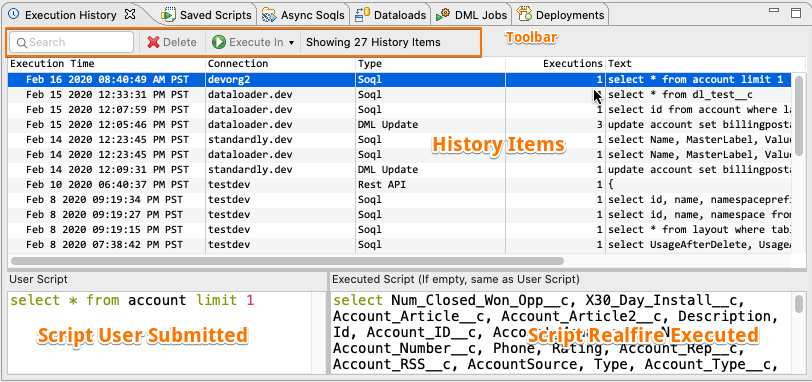Click the minimize view icon
This screenshot has width=812, height=382.
point(775,11)
